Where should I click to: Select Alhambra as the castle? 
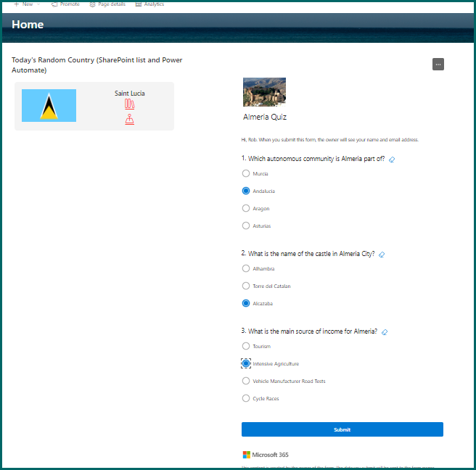[246, 268]
